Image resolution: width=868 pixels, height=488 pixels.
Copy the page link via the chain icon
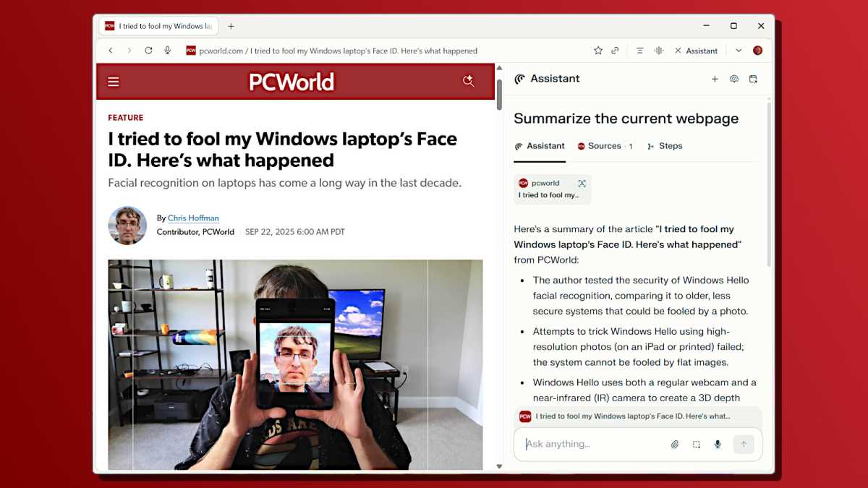click(x=615, y=51)
